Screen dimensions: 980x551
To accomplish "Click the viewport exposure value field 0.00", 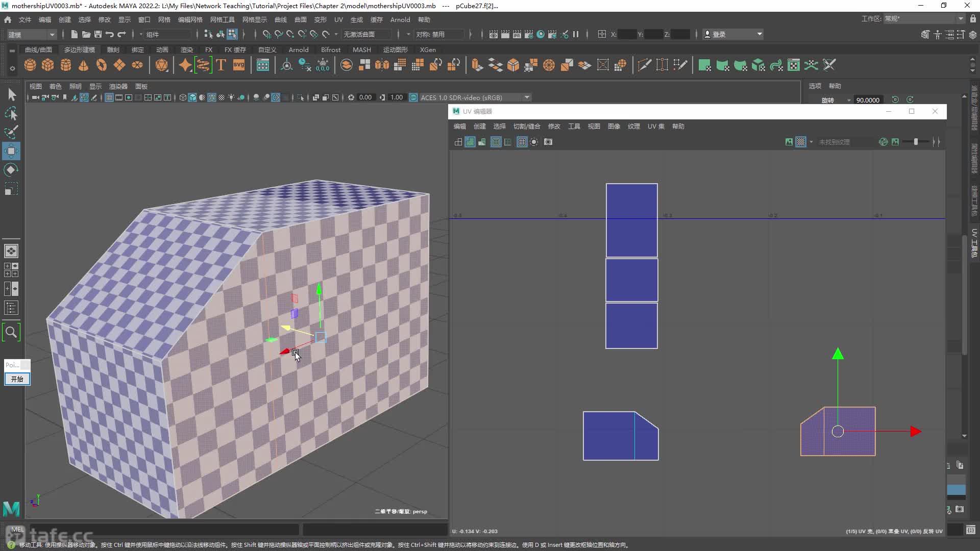I will pyautogui.click(x=365, y=97).
